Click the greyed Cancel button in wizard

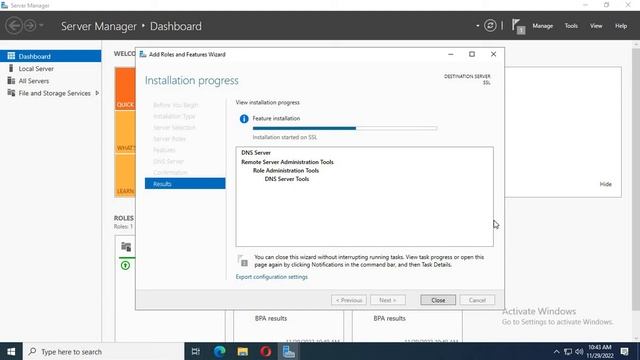pyautogui.click(x=477, y=300)
